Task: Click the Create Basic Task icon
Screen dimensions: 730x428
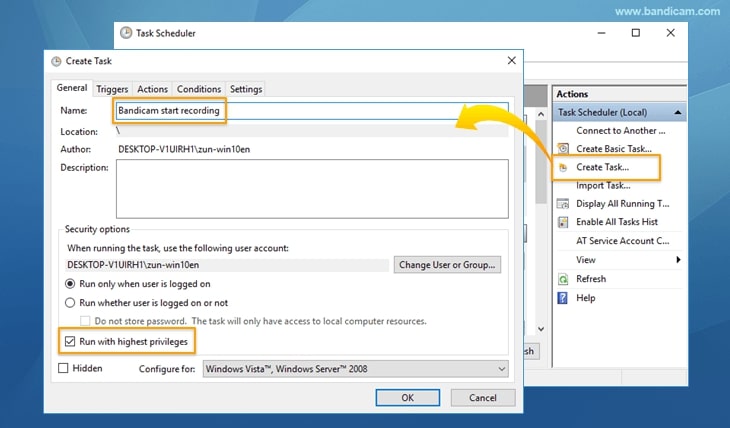Action: click(x=563, y=149)
